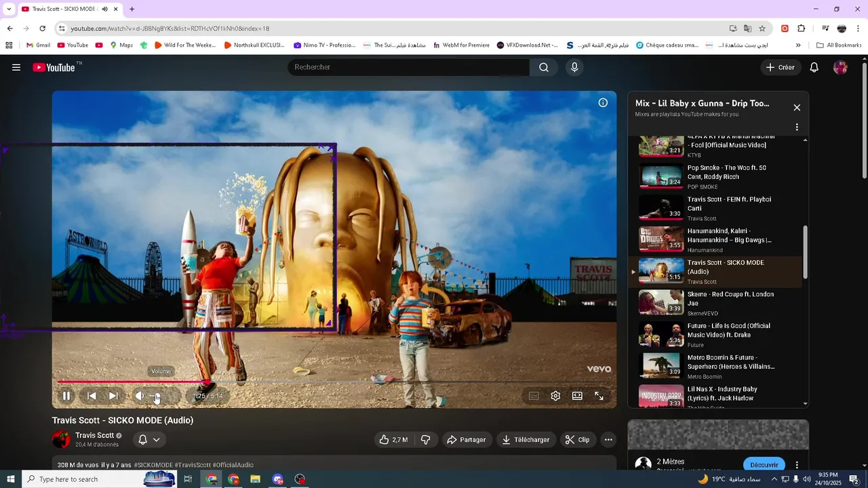Open the Gmail bookmark

pyautogui.click(x=38, y=45)
